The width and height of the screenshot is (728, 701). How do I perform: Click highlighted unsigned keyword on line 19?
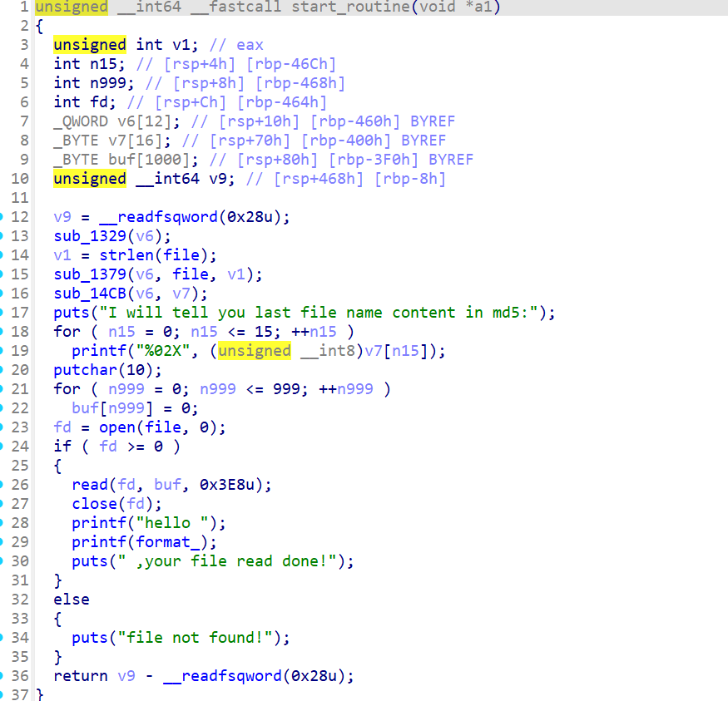click(254, 351)
